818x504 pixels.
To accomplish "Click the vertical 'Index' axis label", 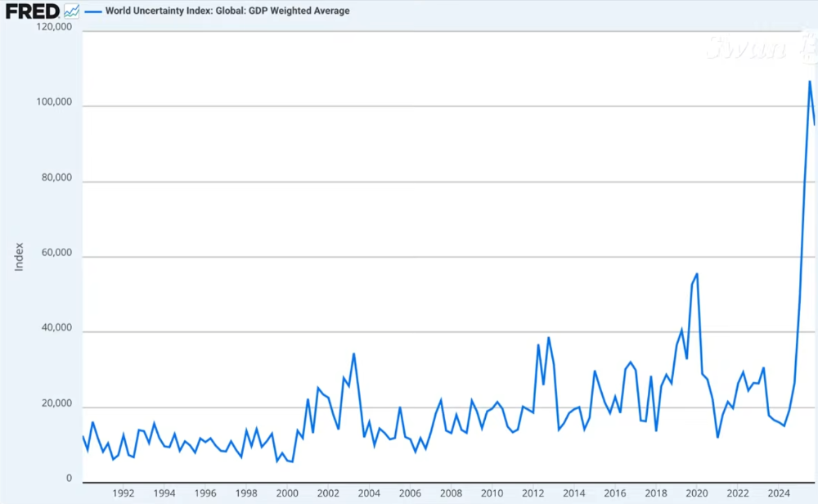I will pyautogui.click(x=20, y=256).
